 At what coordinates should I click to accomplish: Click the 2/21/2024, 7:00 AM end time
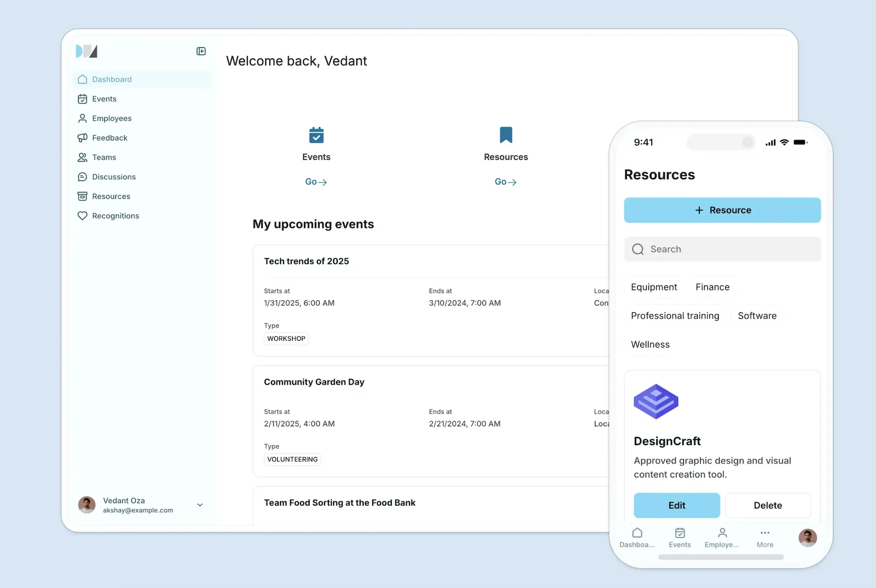coord(465,424)
